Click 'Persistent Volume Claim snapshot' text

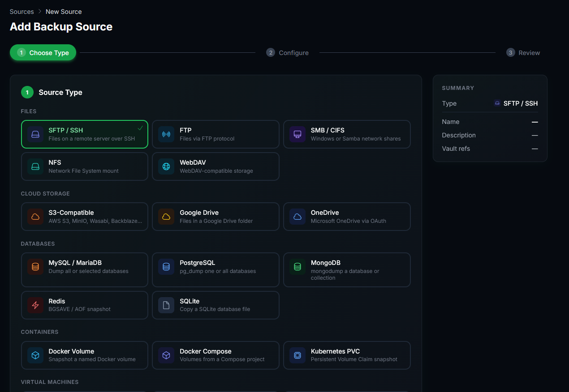tap(354, 359)
